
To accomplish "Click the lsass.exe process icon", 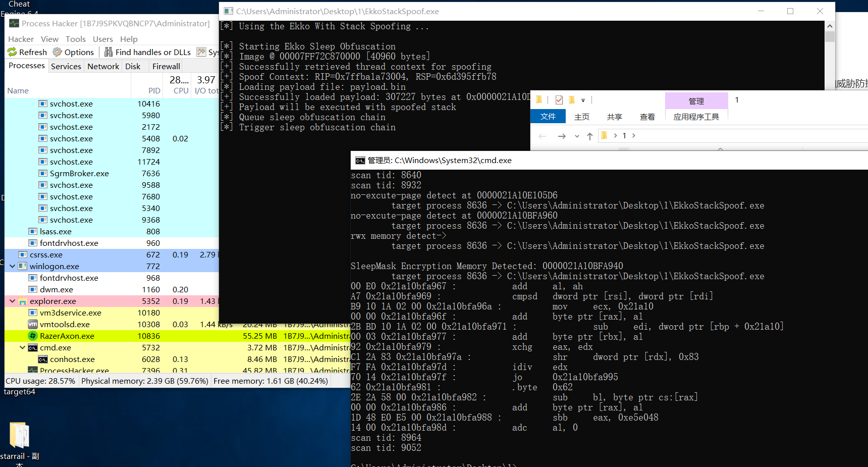I will [x=33, y=231].
